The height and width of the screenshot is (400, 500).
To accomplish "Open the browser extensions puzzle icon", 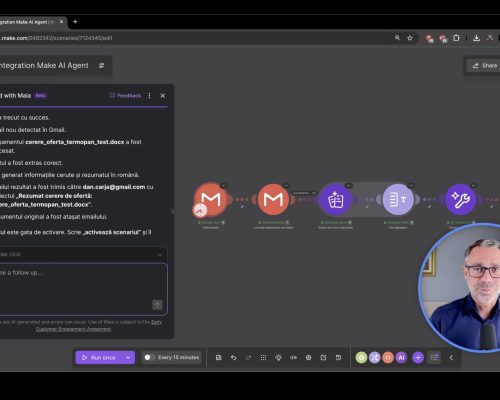I will (x=456, y=38).
